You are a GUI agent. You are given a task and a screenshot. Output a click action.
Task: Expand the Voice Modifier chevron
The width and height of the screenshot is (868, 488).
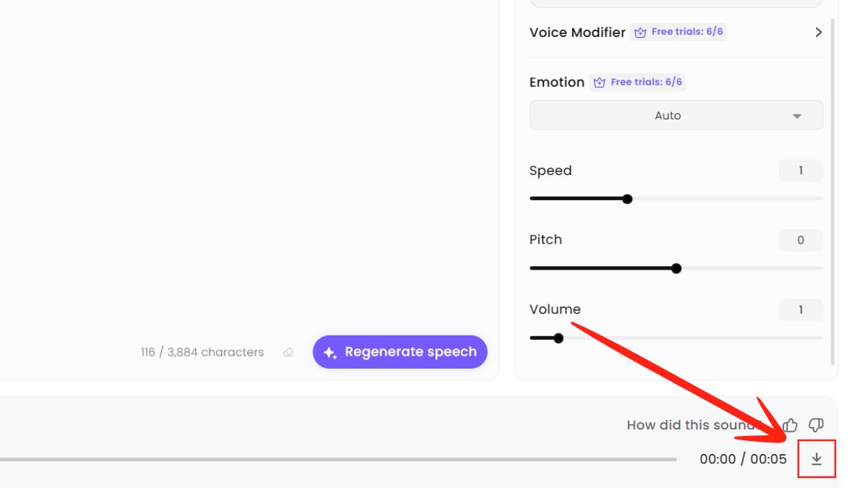(x=818, y=32)
